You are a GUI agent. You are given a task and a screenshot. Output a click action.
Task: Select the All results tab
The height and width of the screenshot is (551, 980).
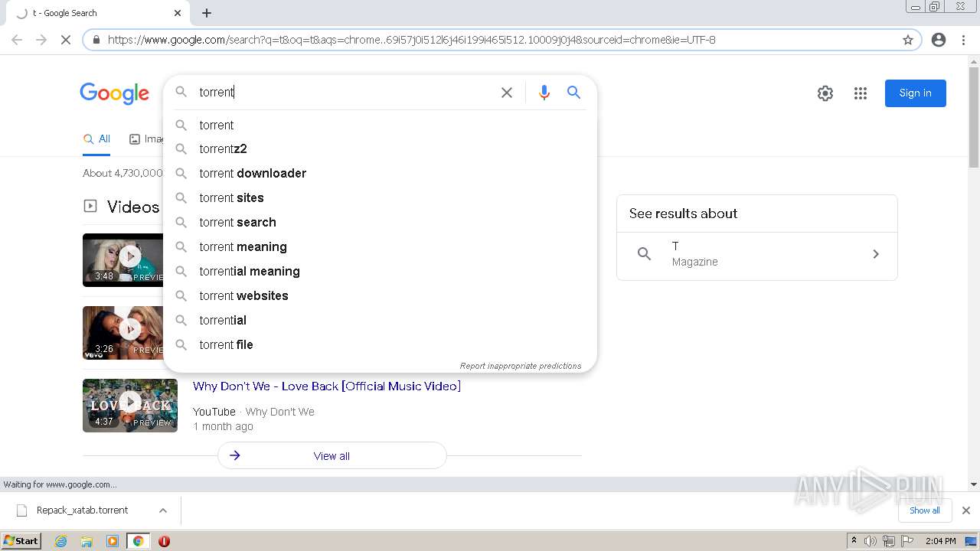tap(97, 139)
